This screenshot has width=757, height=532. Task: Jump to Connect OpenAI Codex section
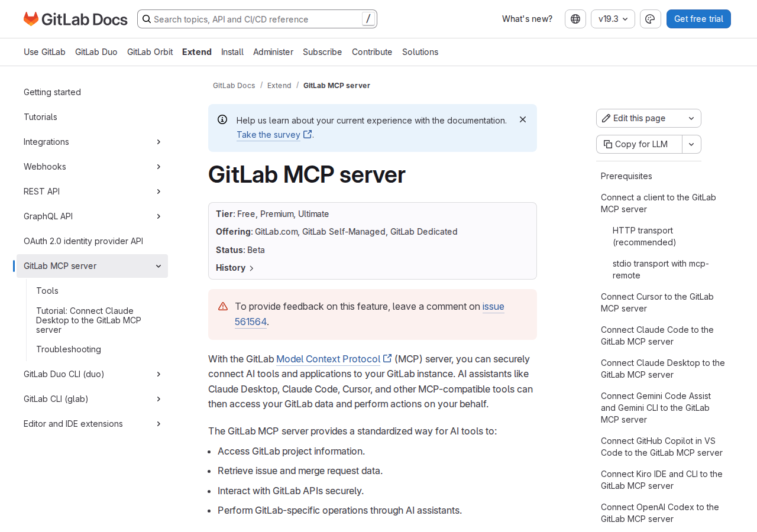coord(660,513)
